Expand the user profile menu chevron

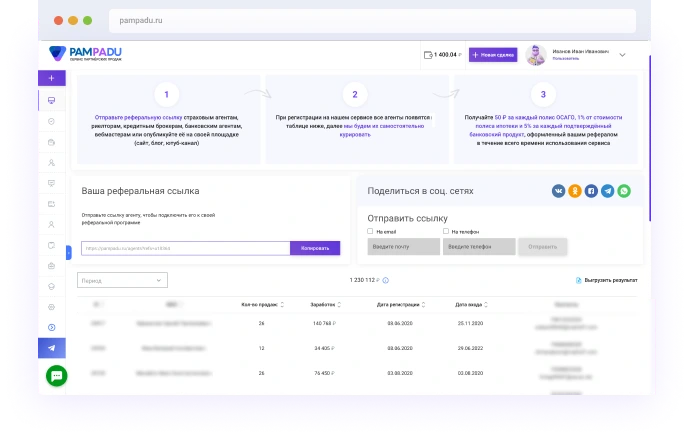click(x=622, y=55)
